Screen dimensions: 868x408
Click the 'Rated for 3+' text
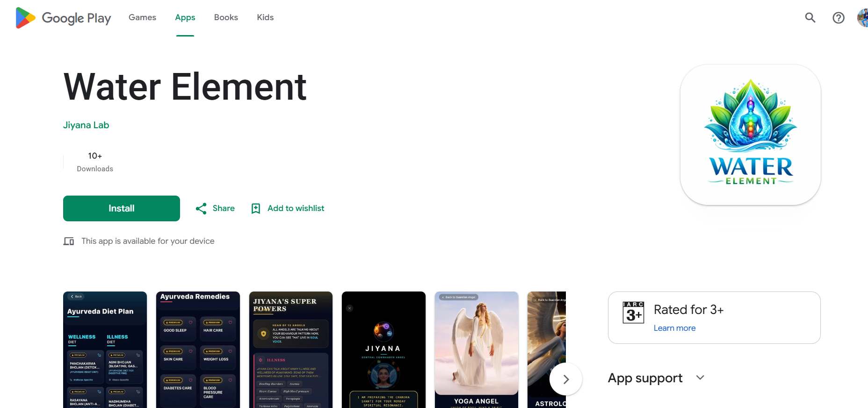pos(688,310)
